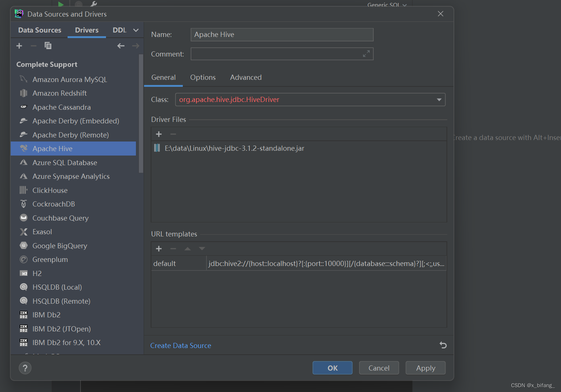
Task: Click the Amazon Aurora MySQL icon
Action: (24, 79)
